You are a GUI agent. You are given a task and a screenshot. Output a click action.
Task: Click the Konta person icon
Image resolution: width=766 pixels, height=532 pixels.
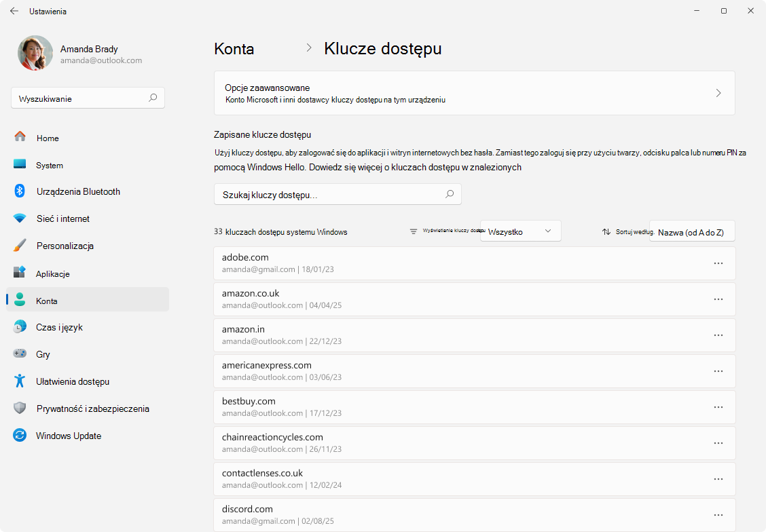click(x=20, y=300)
